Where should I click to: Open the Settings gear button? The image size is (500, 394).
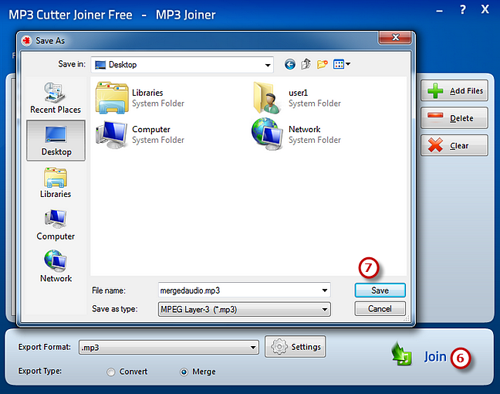[295, 347]
